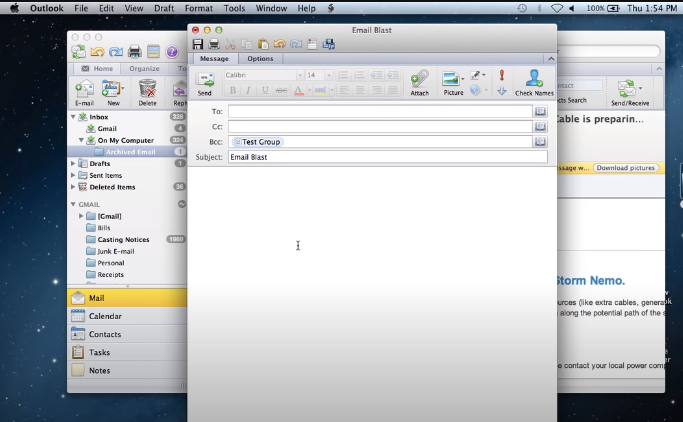
Task: Switch to Calendar view
Action: pos(127,316)
